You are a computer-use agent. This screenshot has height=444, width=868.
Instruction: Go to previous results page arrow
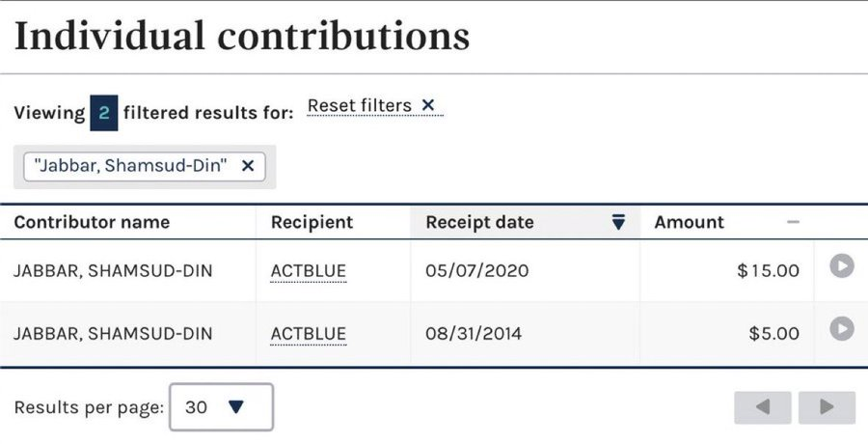pyautogui.click(x=763, y=407)
